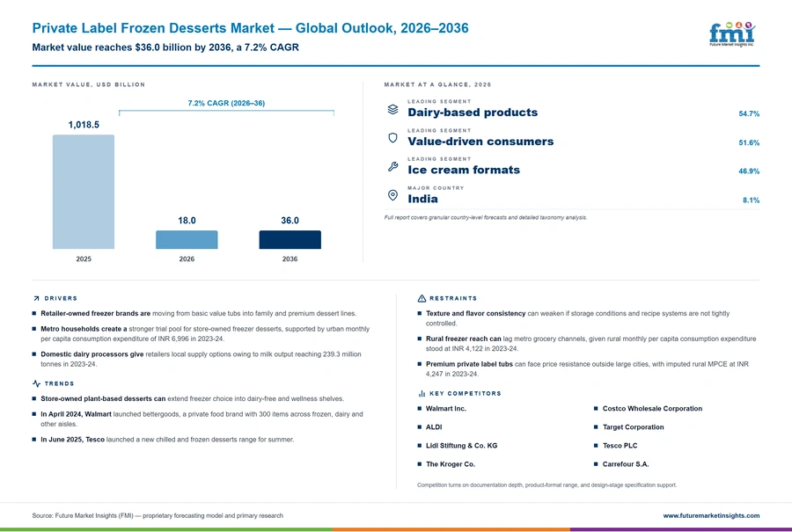
Task: Click Costco Wholesale Corporation in competitors
Action: point(652,409)
